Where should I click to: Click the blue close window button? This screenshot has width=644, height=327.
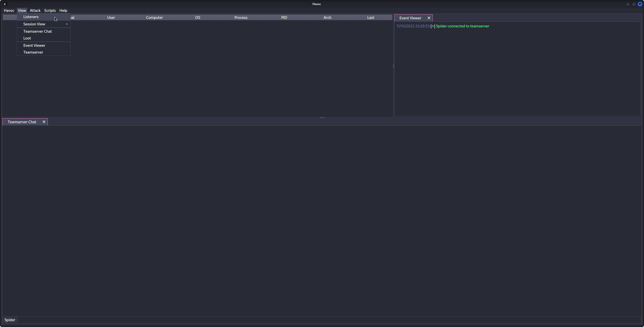point(640,4)
